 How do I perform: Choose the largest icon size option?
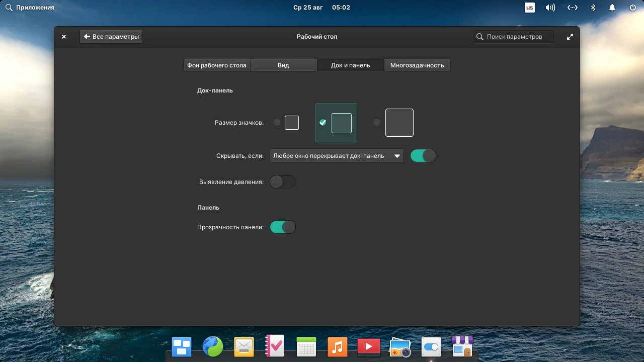tap(376, 122)
